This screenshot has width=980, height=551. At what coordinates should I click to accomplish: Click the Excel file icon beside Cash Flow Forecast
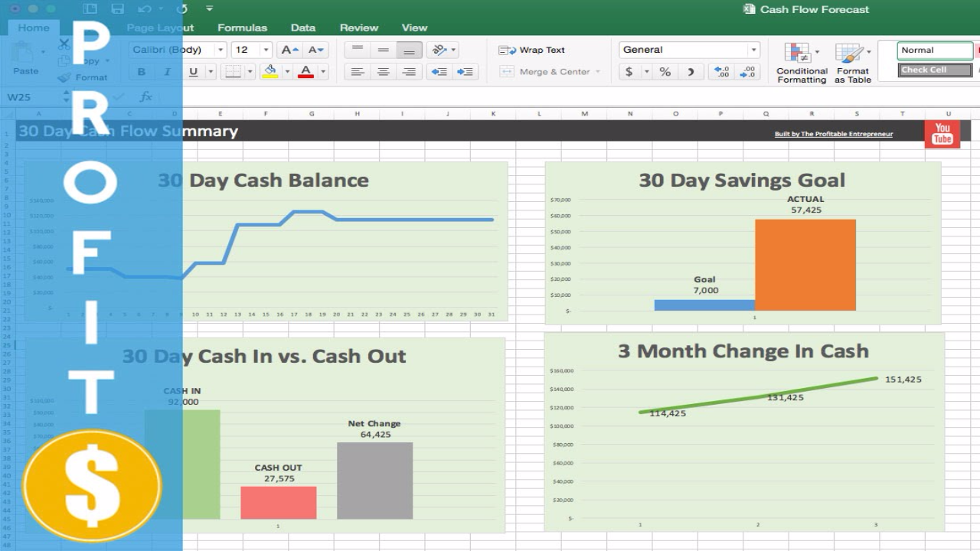point(749,9)
